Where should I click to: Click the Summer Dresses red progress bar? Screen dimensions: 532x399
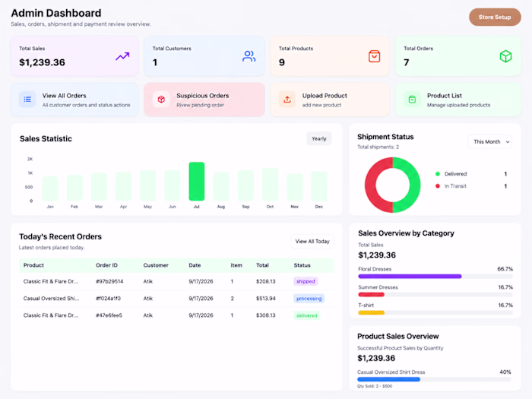click(371, 295)
